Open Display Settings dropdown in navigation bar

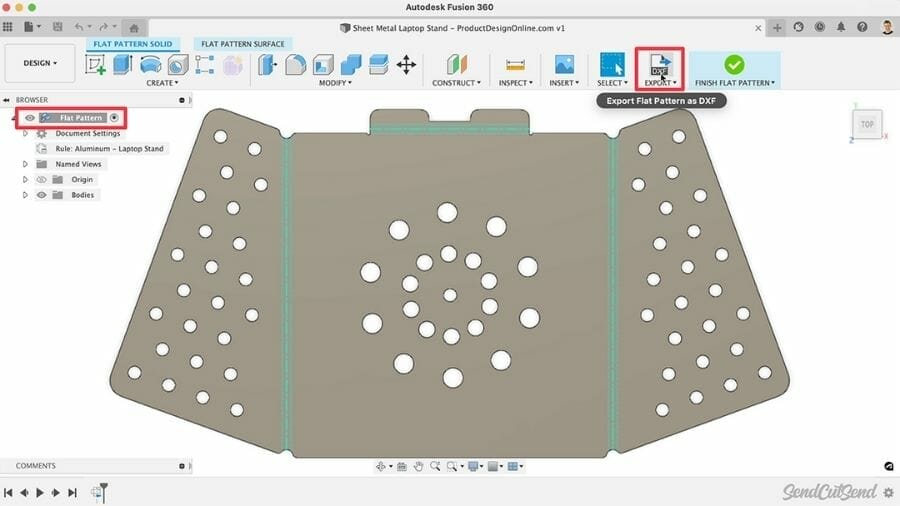[476, 466]
